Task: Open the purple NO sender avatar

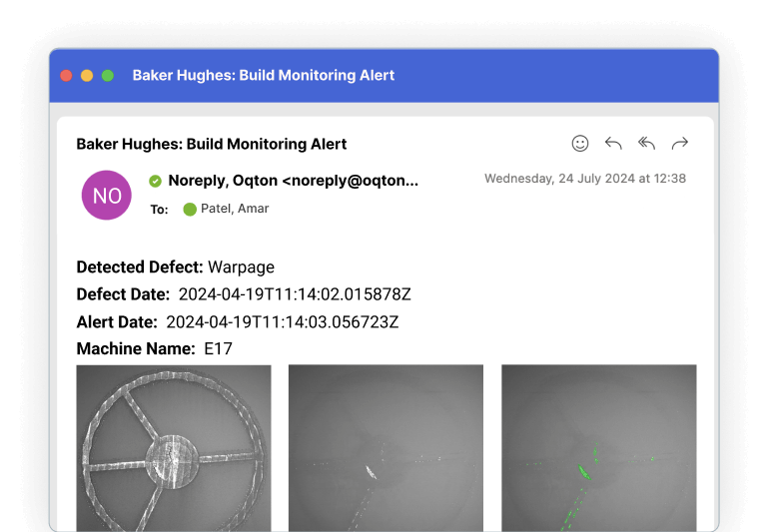Action: click(107, 195)
